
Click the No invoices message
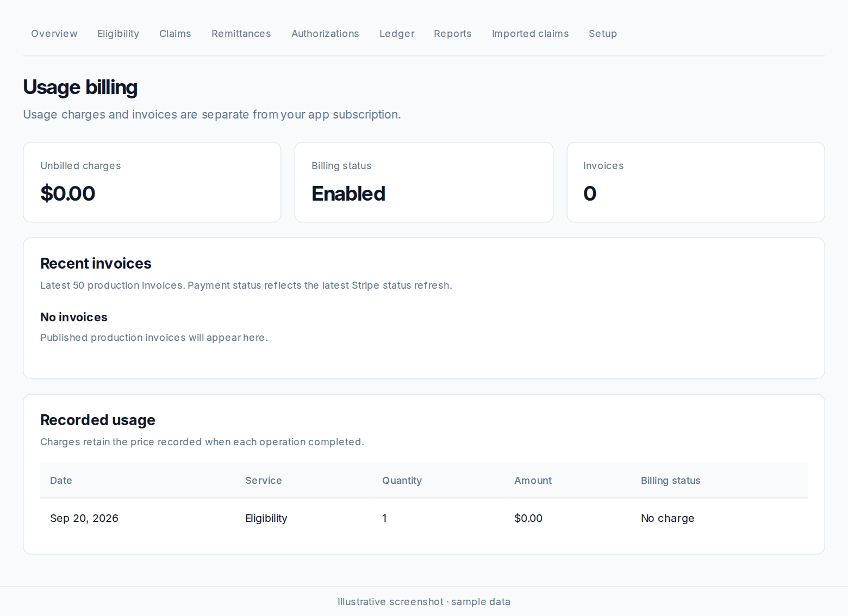pyautogui.click(x=74, y=317)
